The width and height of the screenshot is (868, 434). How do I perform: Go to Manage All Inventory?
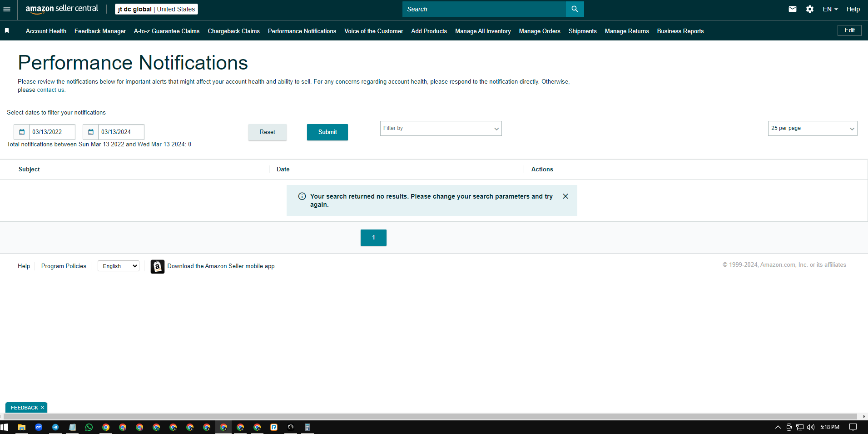tap(483, 31)
